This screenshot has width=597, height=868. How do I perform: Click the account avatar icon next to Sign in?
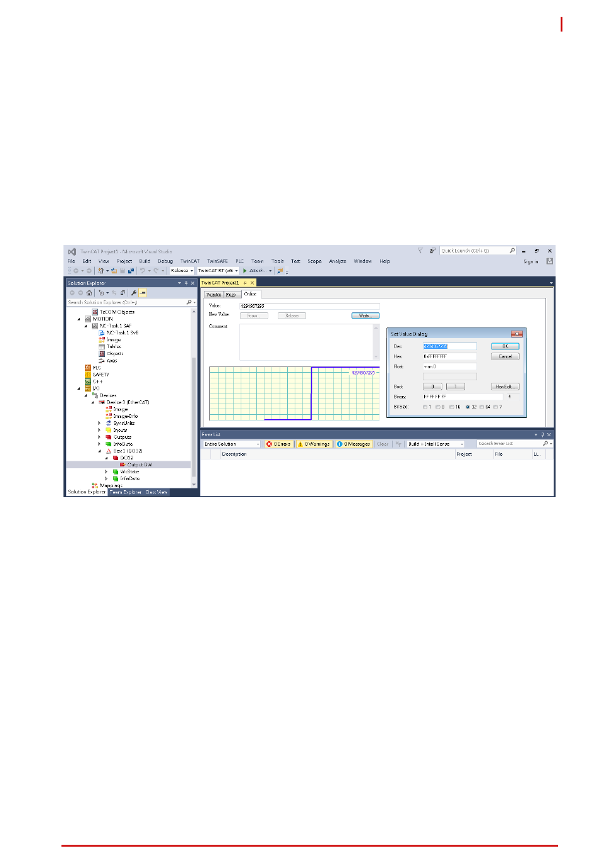tap(550, 261)
